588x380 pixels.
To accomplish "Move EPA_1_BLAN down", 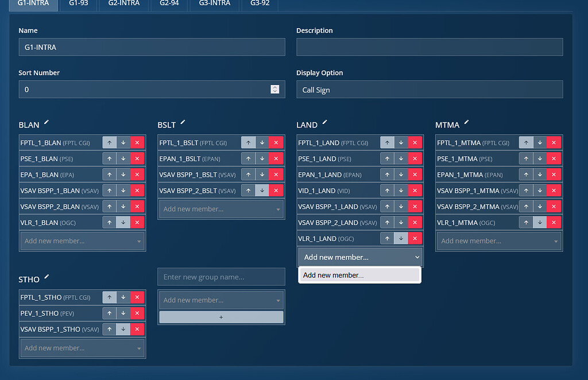I will [123, 175].
